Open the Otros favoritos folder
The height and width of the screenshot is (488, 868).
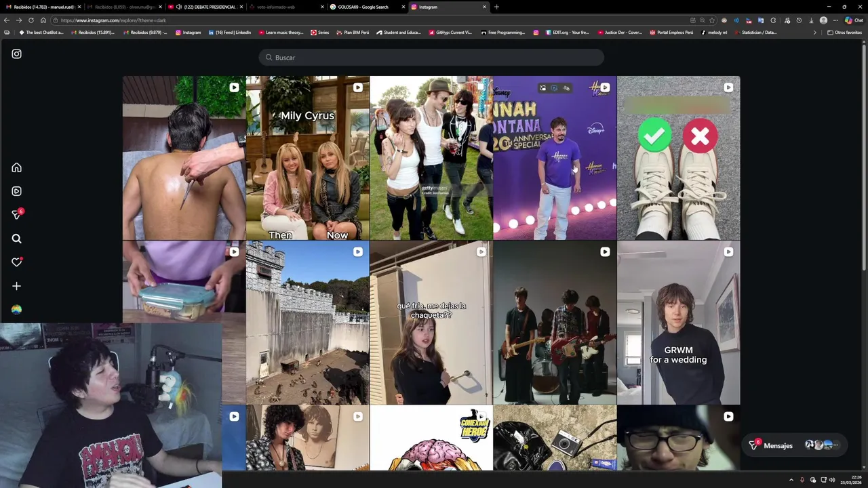point(844,33)
